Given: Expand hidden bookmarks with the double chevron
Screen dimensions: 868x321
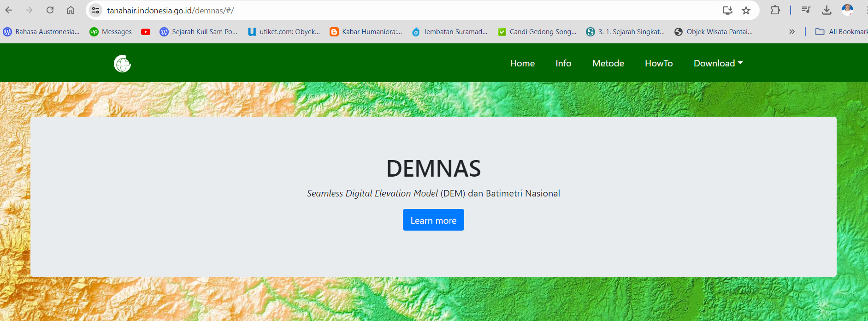Looking at the screenshot, I should tap(792, 32).
